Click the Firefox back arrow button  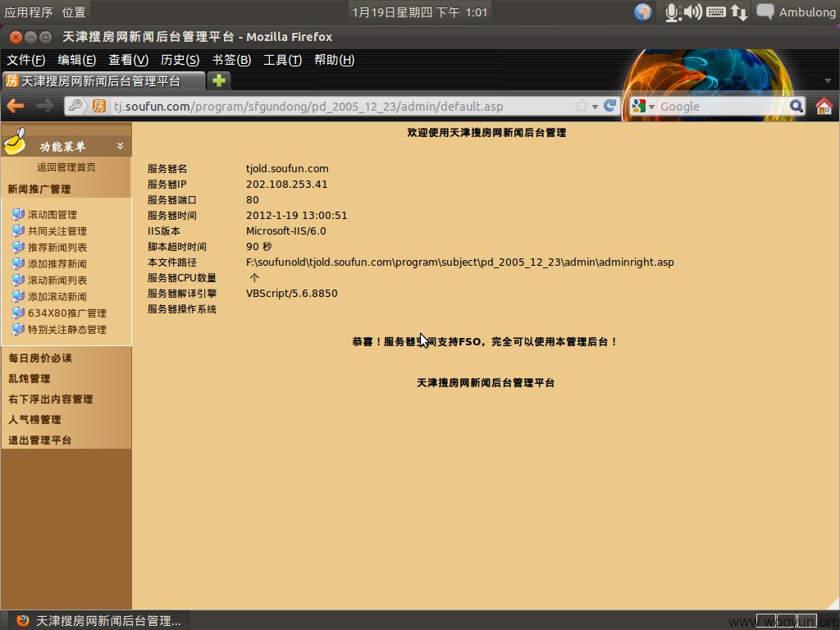click(x=16, y=106)
